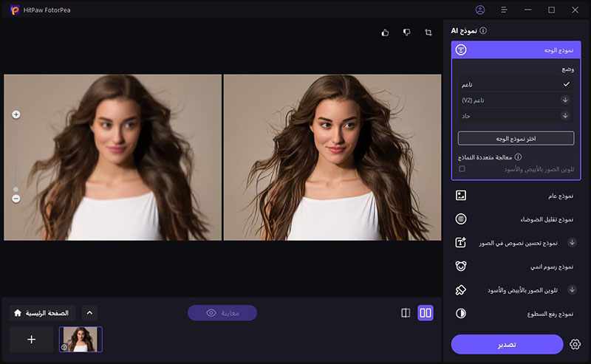Select the نموذج رسوم انمي model
591x364 pixels.
point(516,266)
